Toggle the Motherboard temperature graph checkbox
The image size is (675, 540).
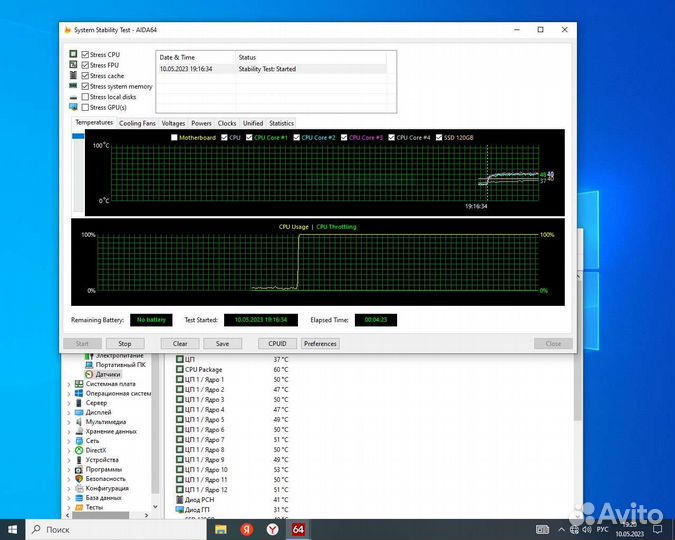[x=174, y=137]
